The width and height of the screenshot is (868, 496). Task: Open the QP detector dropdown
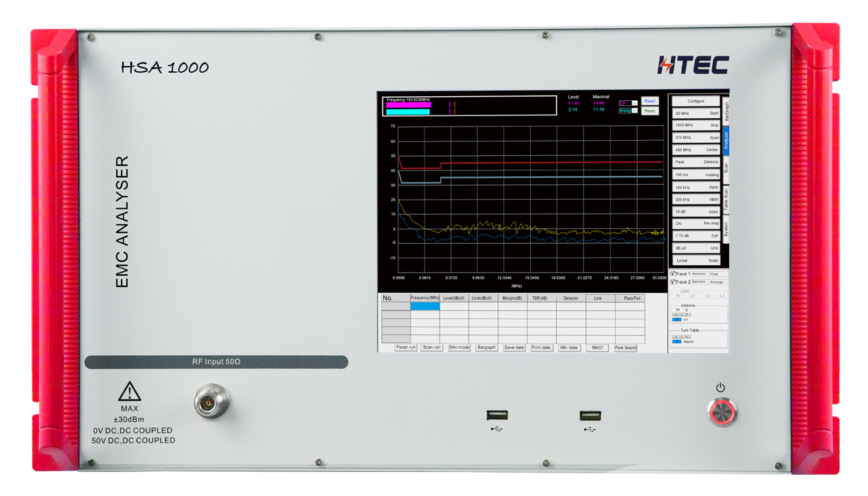629,102
